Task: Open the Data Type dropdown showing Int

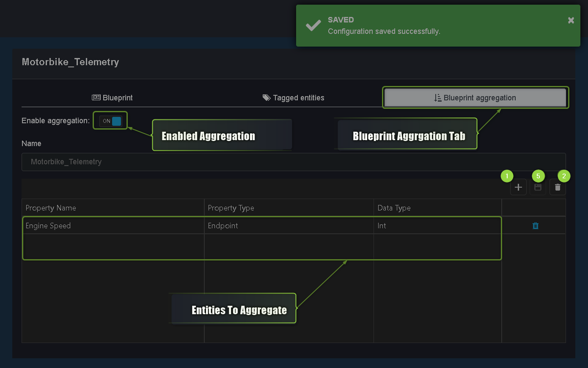Action: pos(437,226)
